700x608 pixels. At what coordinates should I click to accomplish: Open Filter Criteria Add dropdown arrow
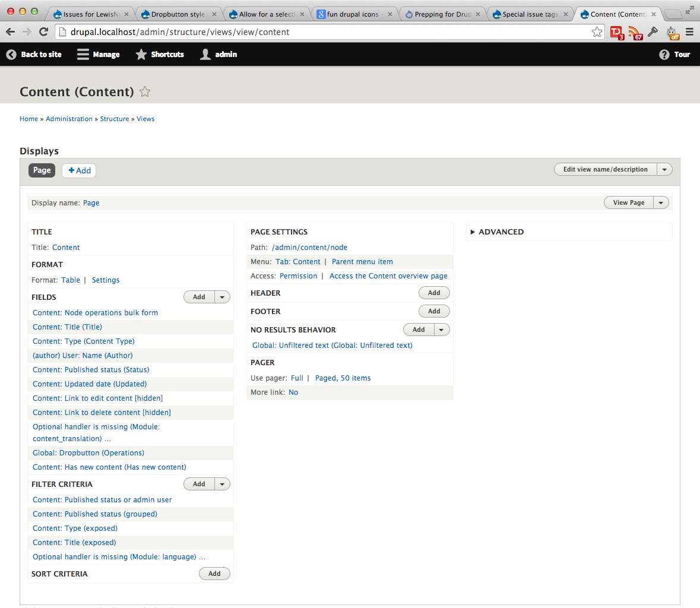pos(222,484)
